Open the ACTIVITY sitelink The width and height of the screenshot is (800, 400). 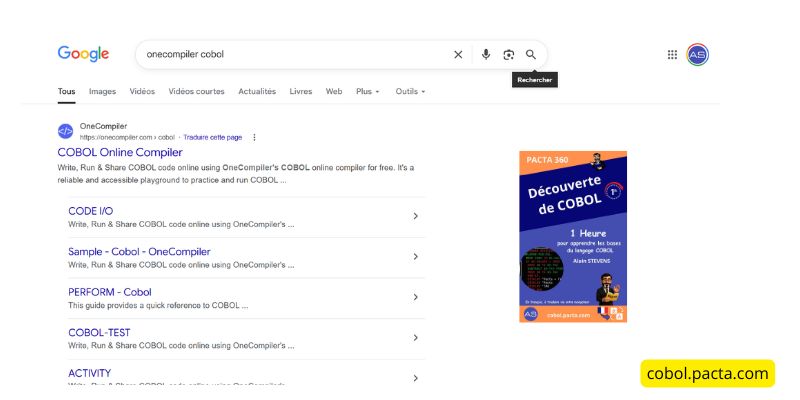tap(89, 373)
